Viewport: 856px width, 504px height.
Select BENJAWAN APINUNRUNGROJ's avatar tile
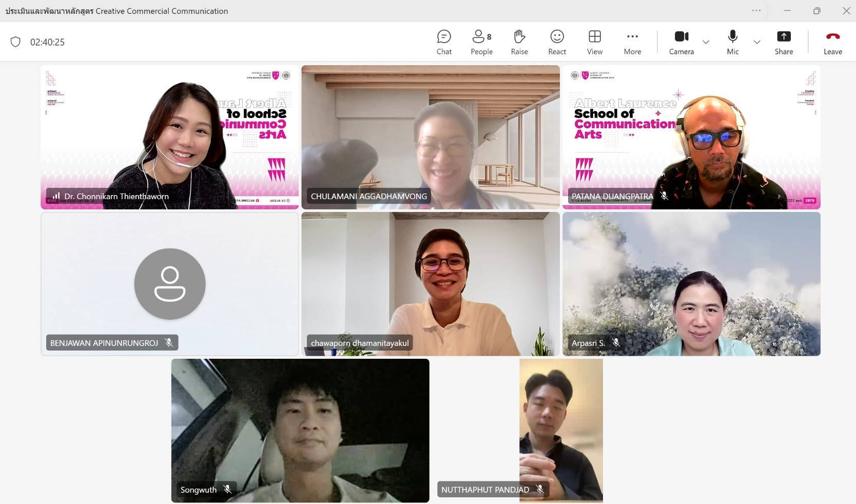(170, 284)
